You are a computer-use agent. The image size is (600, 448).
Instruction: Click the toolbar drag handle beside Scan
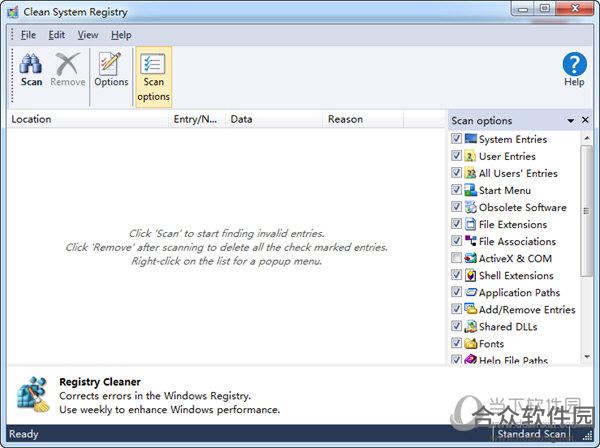(x=12, y=76)
